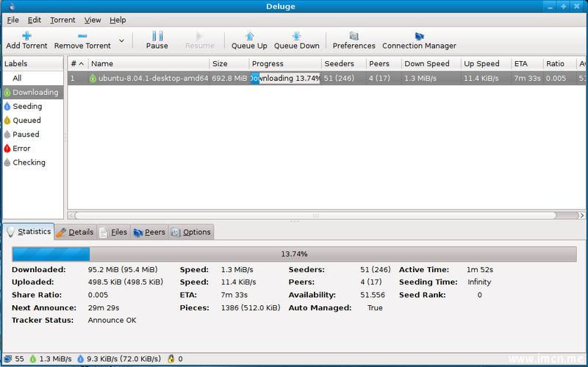Viewport: 588px width, 367px height.
Task: Filter by Paused label
Action: point(33,134)
